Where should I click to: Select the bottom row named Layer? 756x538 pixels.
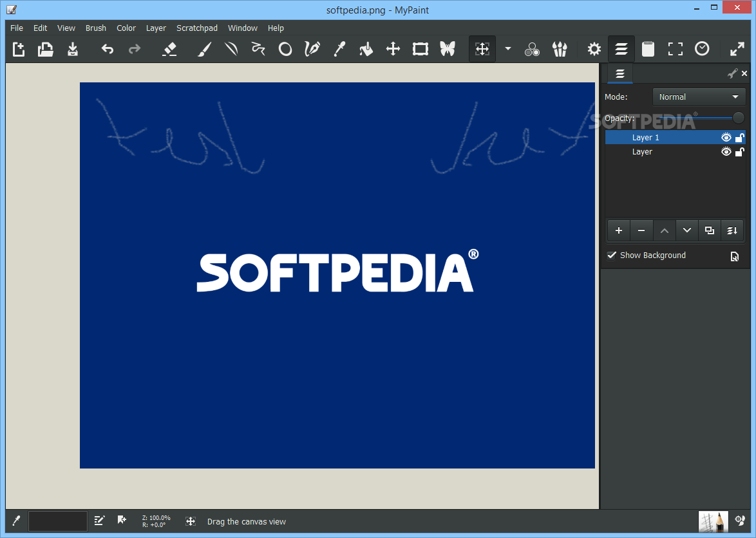pos(675,152)
